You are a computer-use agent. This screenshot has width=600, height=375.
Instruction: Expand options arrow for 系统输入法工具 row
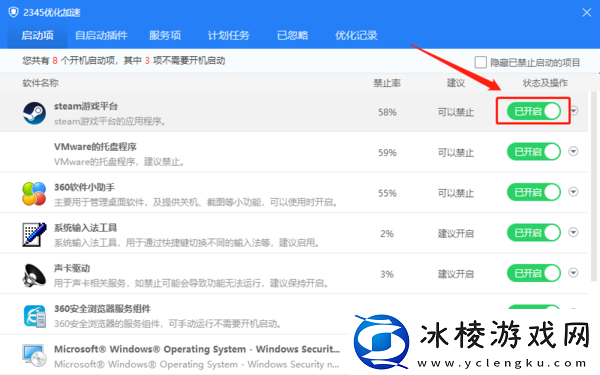tap(573, 232)
